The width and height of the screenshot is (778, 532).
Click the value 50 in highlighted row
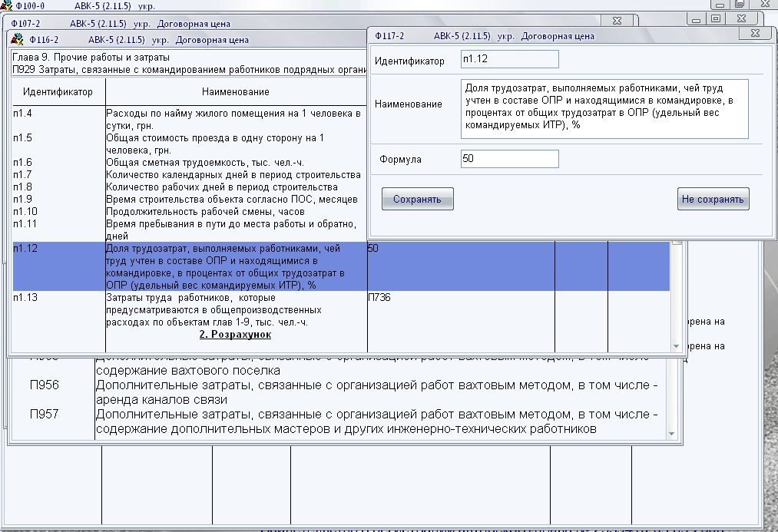click(x=373, y=249)
